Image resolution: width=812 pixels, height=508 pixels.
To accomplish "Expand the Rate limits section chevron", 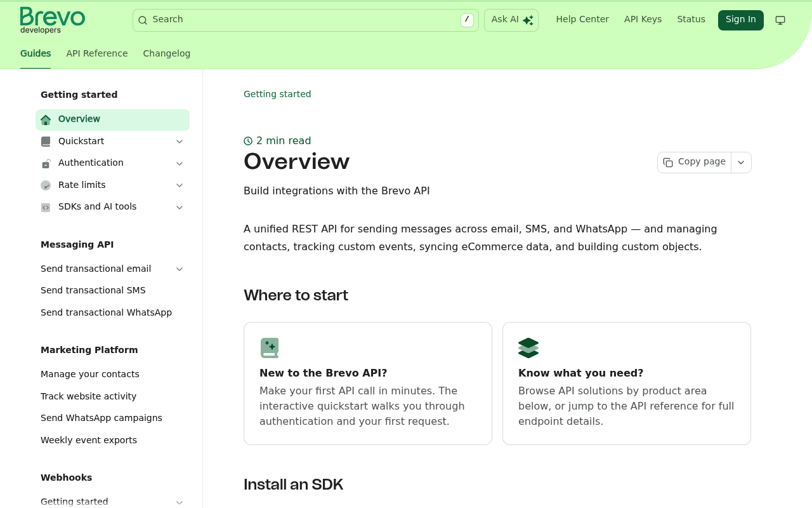I will pos(180,185).
